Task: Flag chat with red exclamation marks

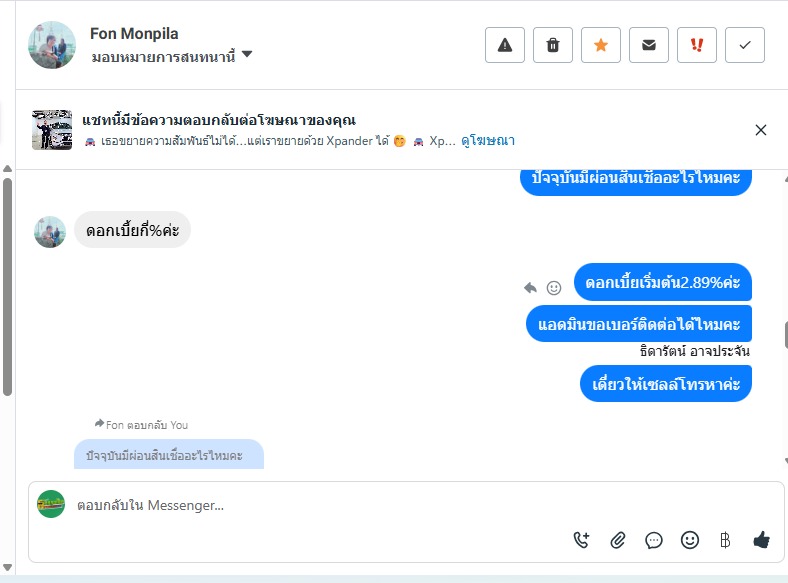Action: 697,45
